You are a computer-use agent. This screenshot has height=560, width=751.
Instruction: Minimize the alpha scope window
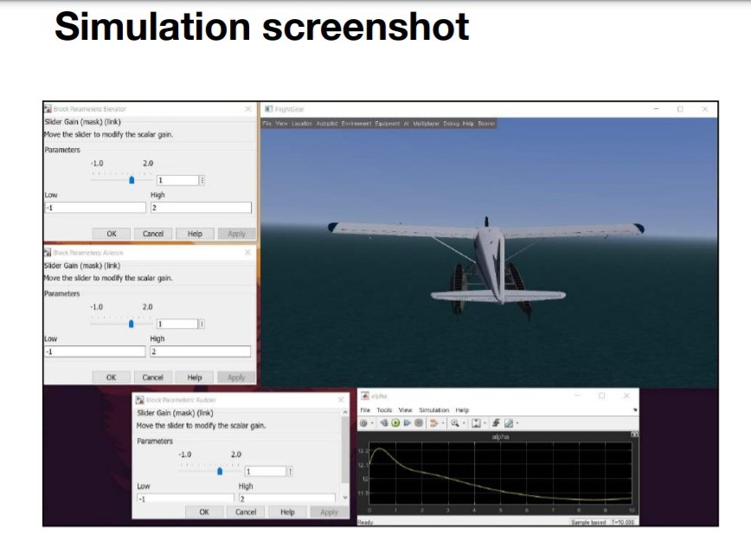[578, 396]
